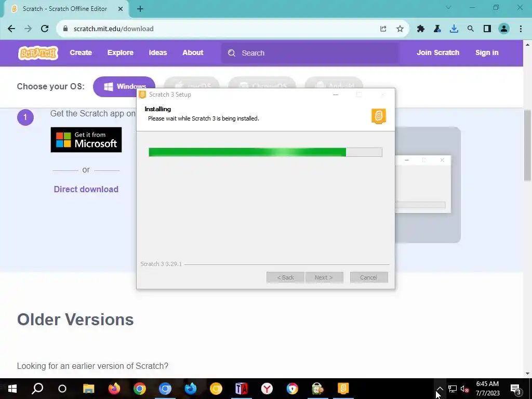The height and width of the screenshot is (399, 532).
Task: Go back using the browser back arrow
Action: (x=11, y=29)
